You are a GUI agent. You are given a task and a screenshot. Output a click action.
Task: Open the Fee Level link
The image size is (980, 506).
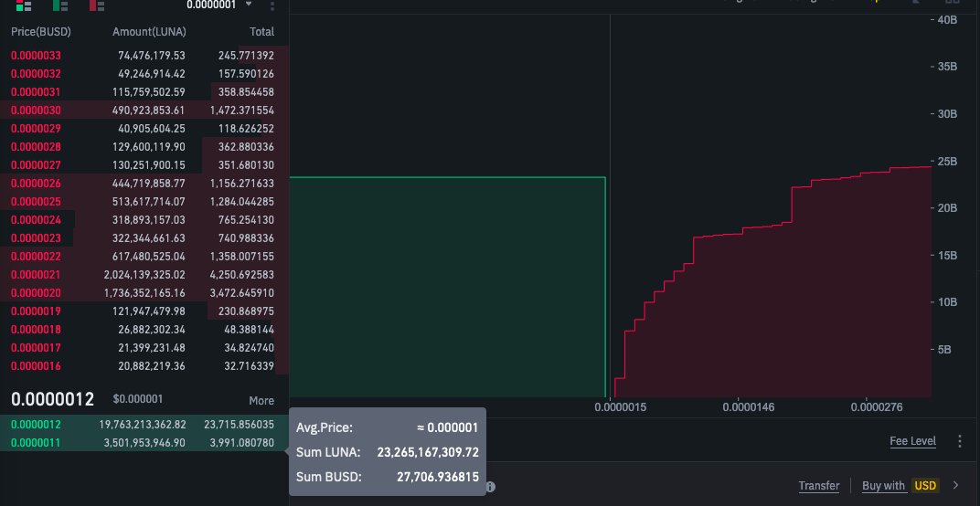[x=912, y=441]
